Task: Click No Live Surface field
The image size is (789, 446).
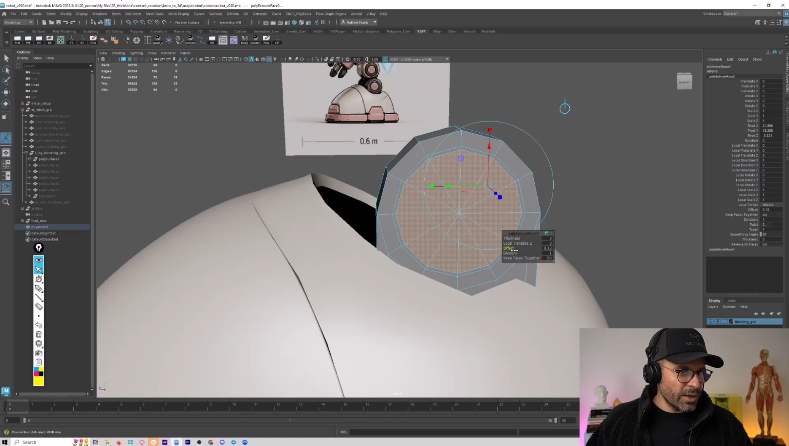Action: 188,22
